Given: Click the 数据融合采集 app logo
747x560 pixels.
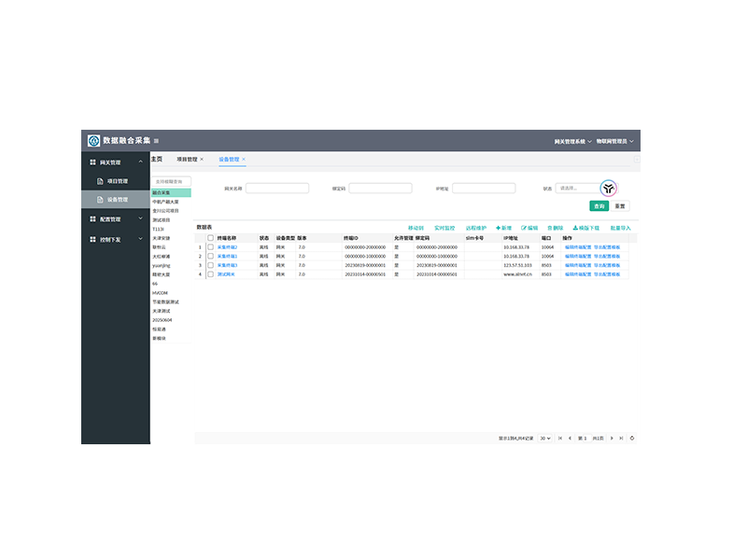Looking at the screenshot, I should tap(93, 141).
